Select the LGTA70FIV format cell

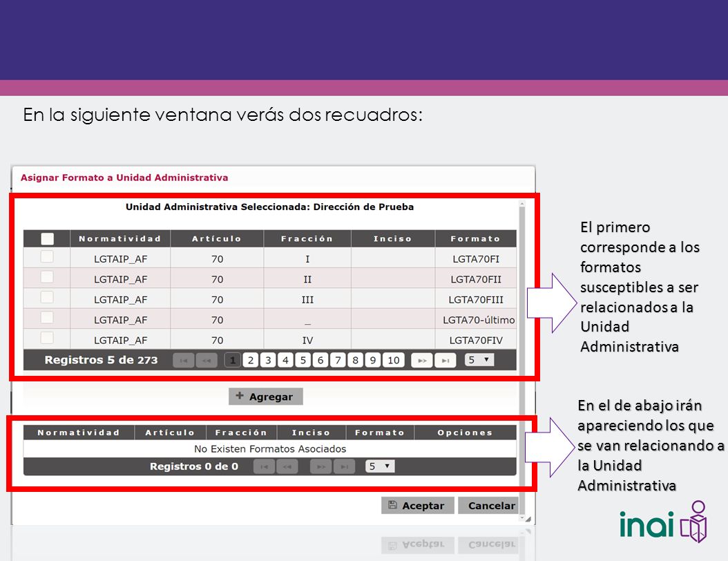click(476, 341)
